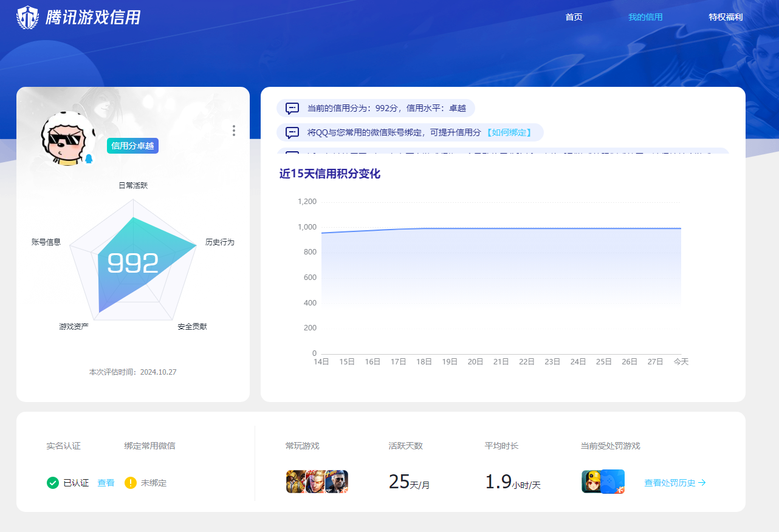Click chat icon beside QQ微信绑定 message
779x532 pixels.
coord(292,132)
